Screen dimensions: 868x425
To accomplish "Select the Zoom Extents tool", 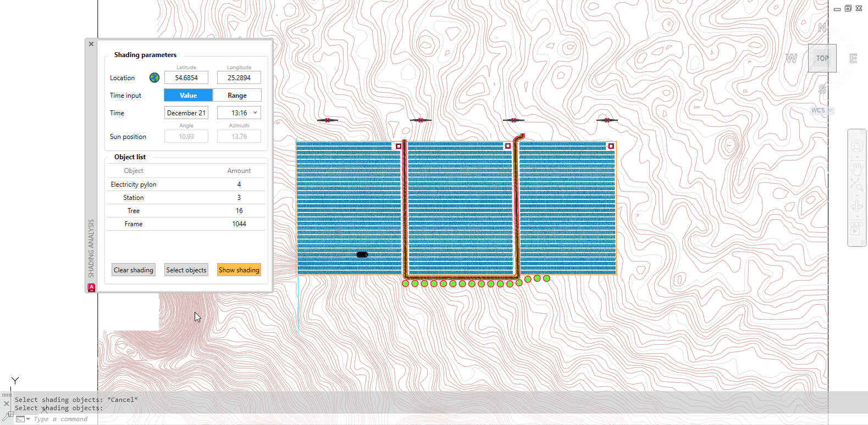I will (856, 185).
